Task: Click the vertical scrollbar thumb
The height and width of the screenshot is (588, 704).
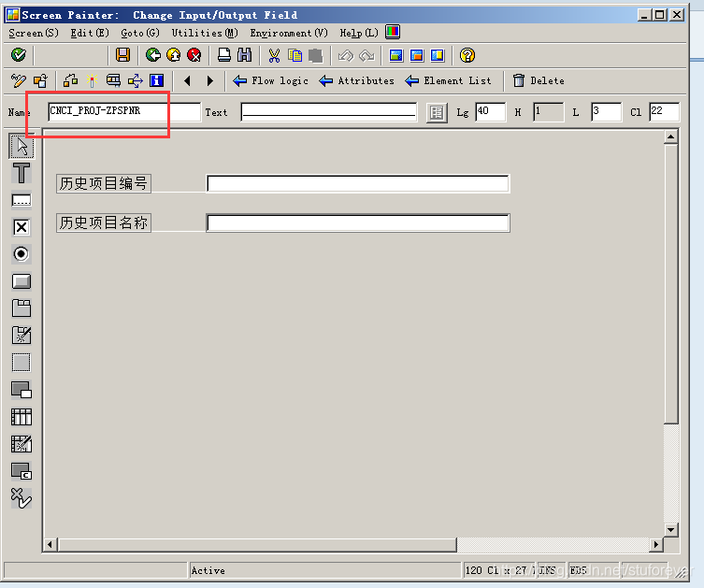Action: [670, 283]
